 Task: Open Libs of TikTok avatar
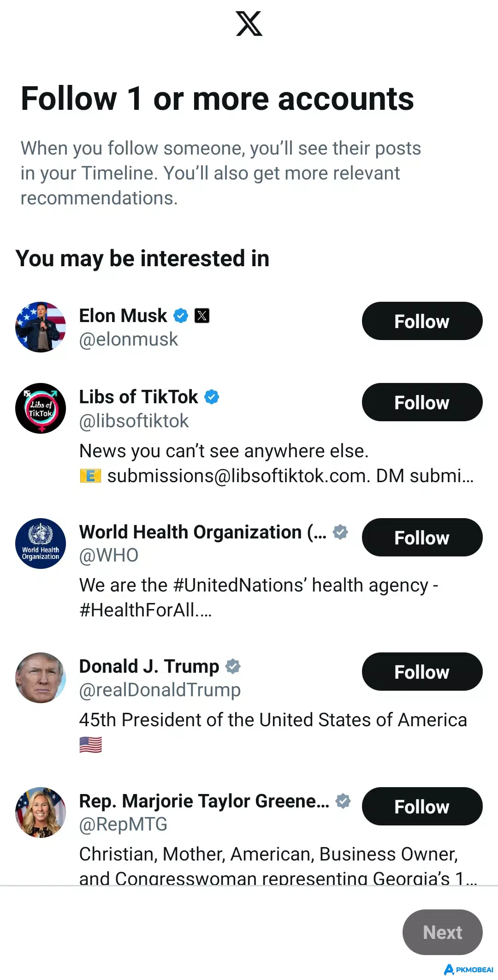[41, 408]
